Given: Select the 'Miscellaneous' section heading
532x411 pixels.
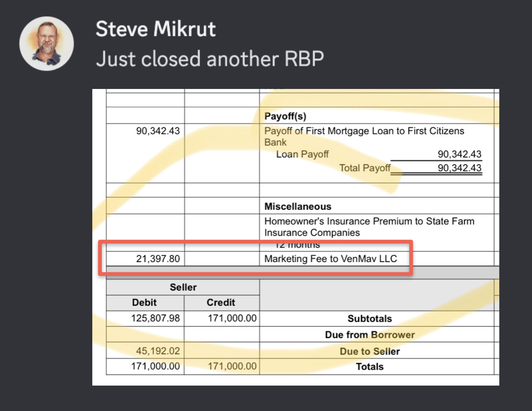Looking at the screenshot, I should pyautogui.click(x=298, y=206).
